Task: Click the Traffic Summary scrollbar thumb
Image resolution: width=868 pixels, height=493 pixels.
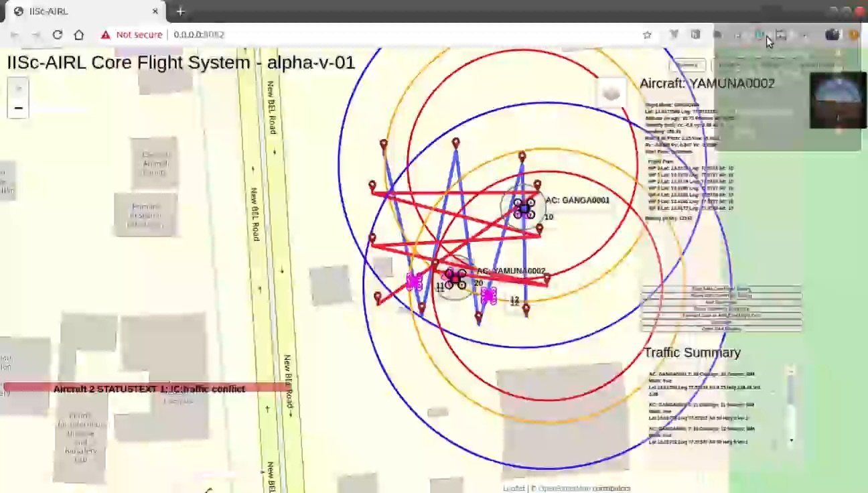Action: [791, 389]
